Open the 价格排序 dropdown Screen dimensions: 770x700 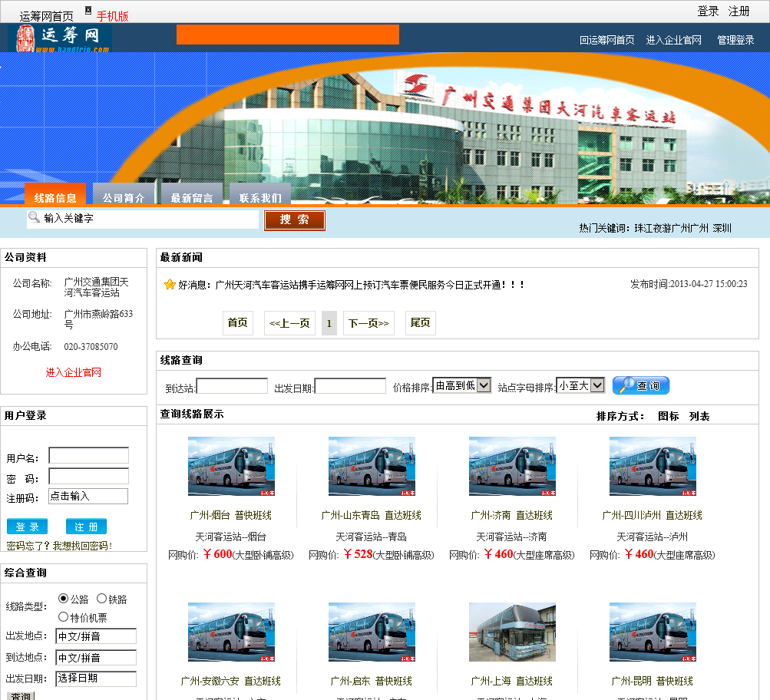tap(462, 386)
